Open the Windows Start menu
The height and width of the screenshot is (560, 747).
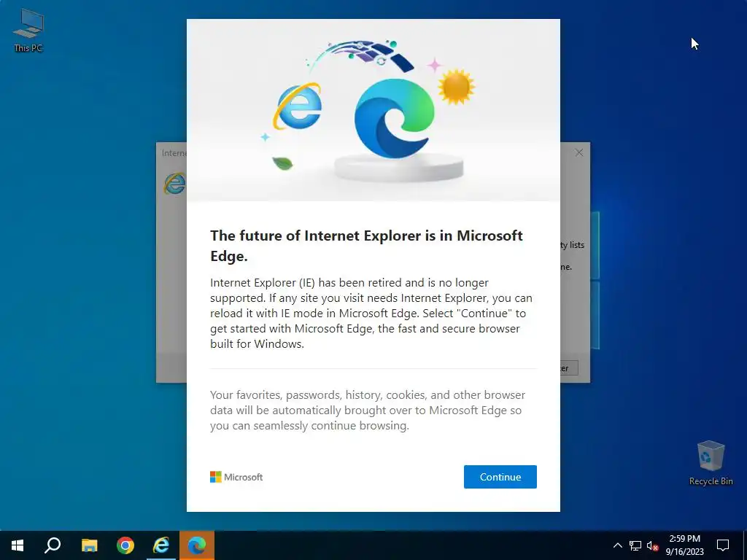click(x=18, y=545)
